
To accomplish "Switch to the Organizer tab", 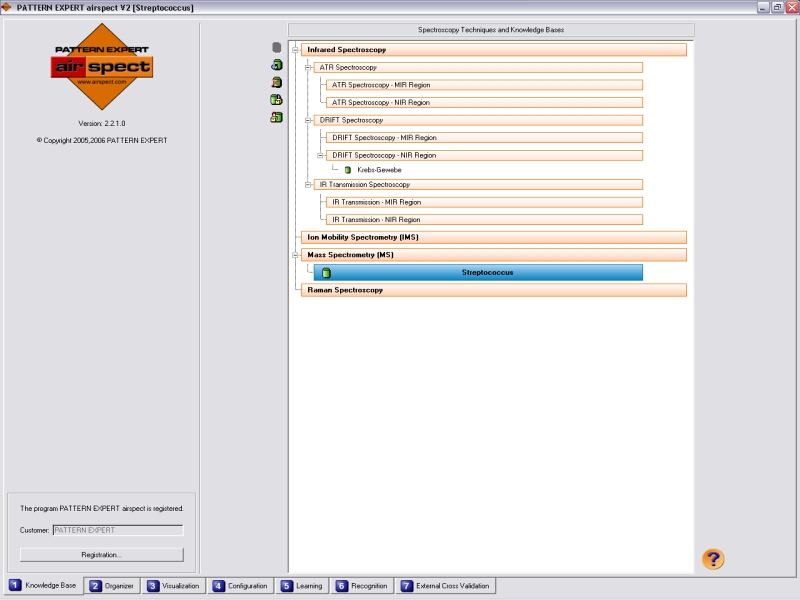I will [x=113, y=586].
